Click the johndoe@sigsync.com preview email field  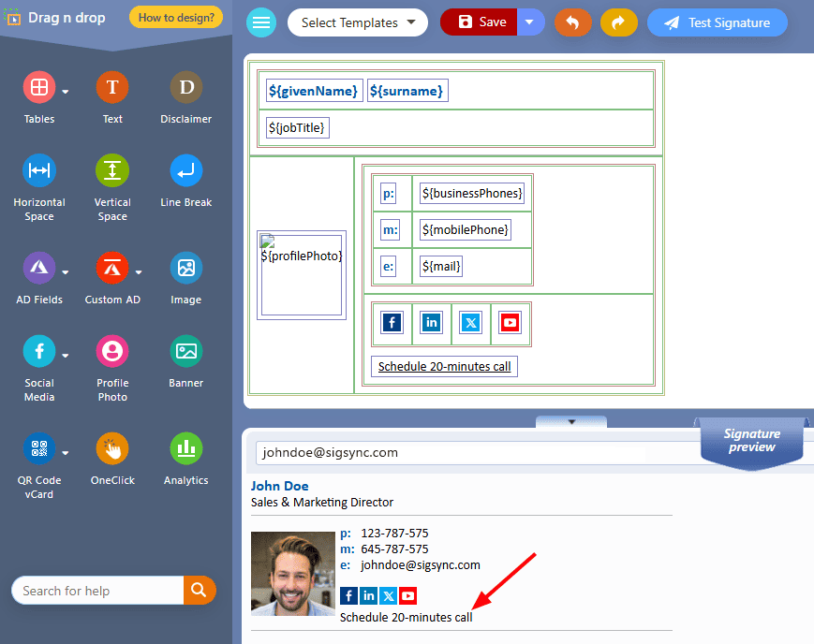(x=451, y=452)
